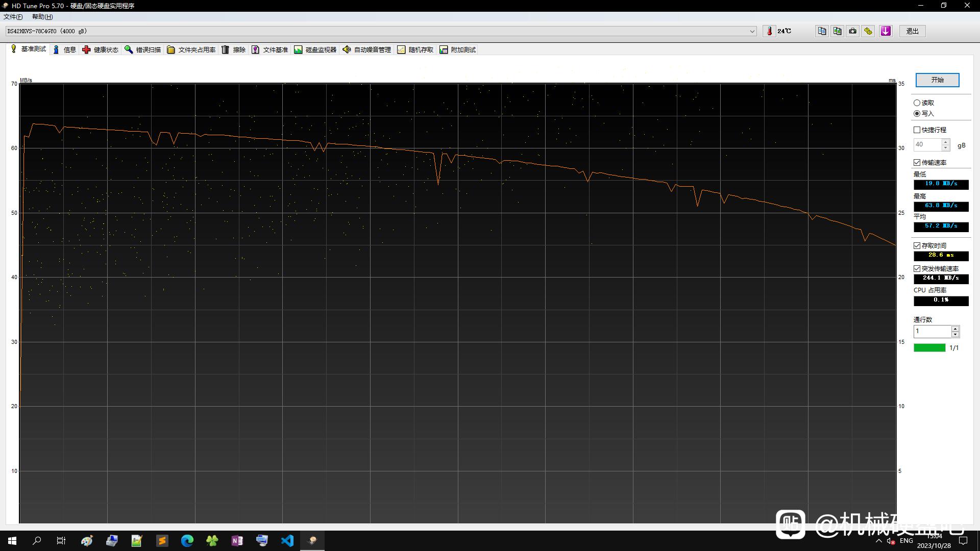This screenshot has height=551, width=980.
Task: Click the purple download arrow icon
Action: [x=886, y=31]
